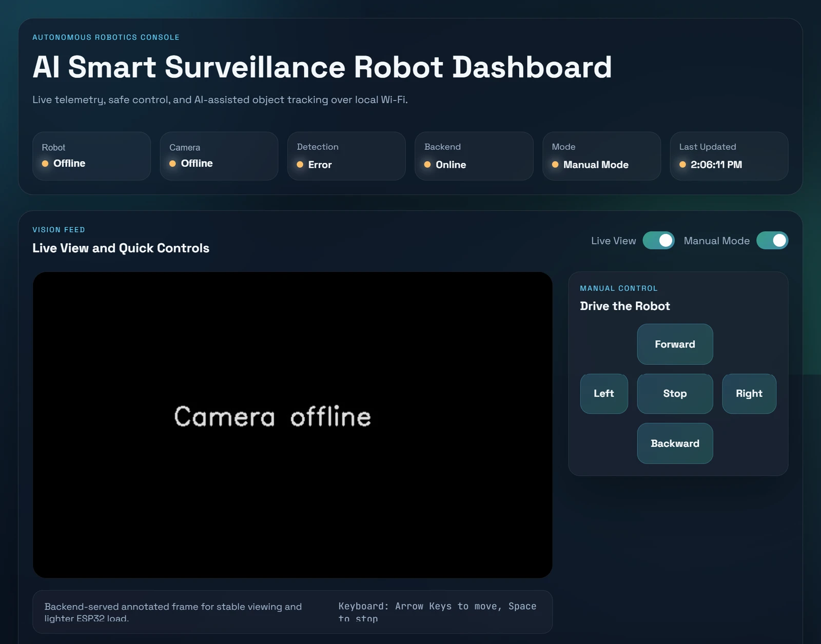Click the 'Backend-served annotated frame' note

pyautogui.click(x=173, y=612)
